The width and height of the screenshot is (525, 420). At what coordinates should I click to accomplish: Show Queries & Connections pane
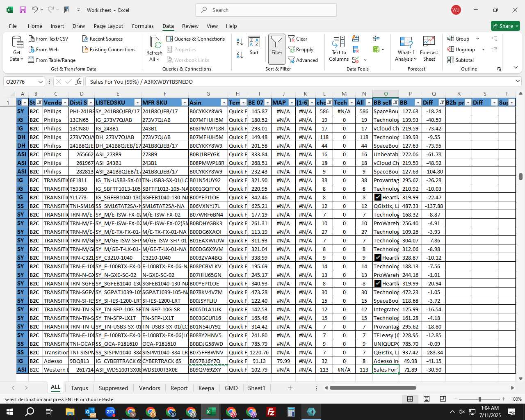196,39
